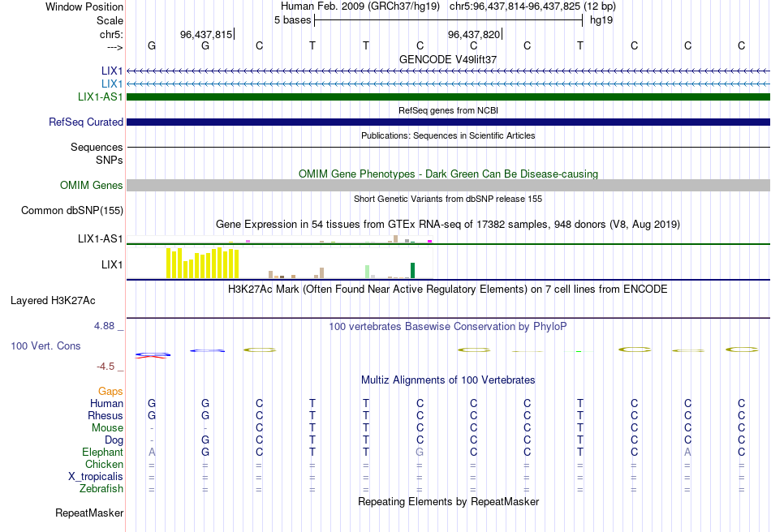Open Repeating Elements by RepeatMasker title
771x532 pixels.
(x=448, y=501)
